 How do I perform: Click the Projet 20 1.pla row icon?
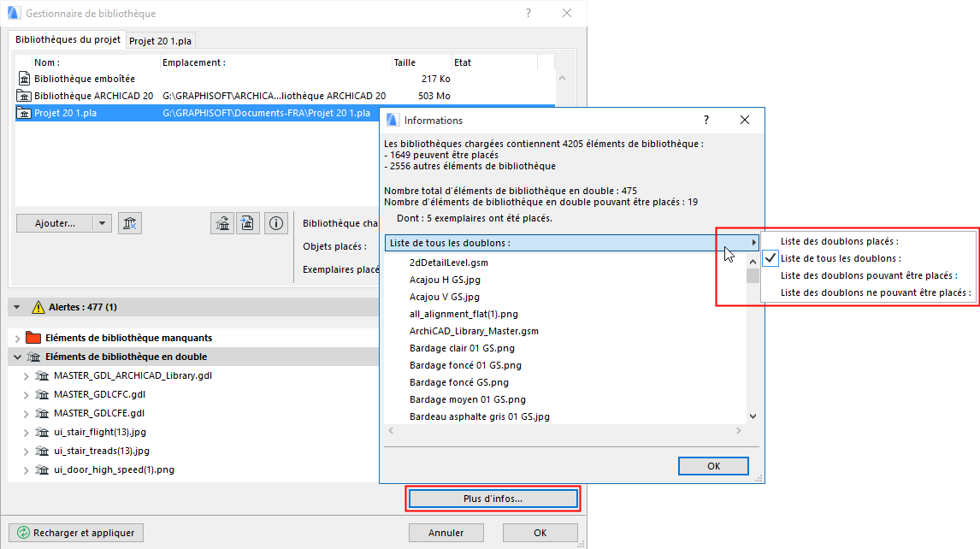(x=24, y=113)
